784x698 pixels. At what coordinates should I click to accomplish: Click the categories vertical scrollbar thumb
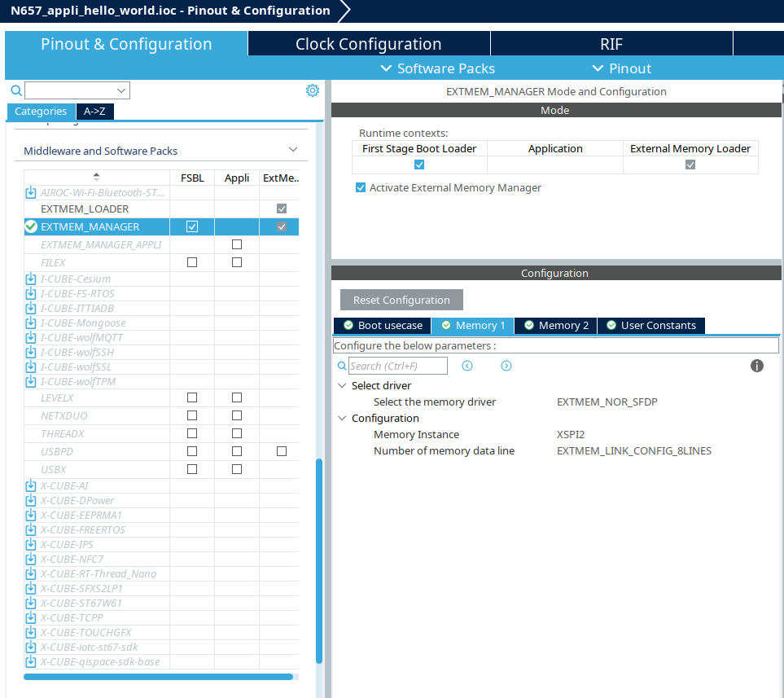pyautogui.click(x=319, y=561)
